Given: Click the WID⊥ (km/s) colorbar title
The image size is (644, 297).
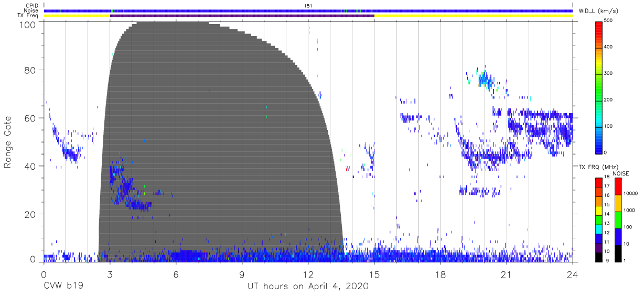Looking at the screenshot, I should (x=598, y=11).
